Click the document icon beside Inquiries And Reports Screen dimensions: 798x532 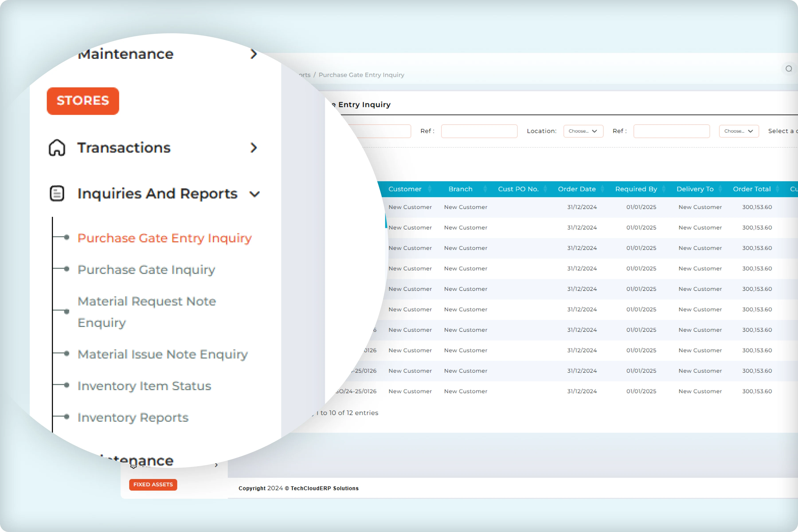click(56, 193)
